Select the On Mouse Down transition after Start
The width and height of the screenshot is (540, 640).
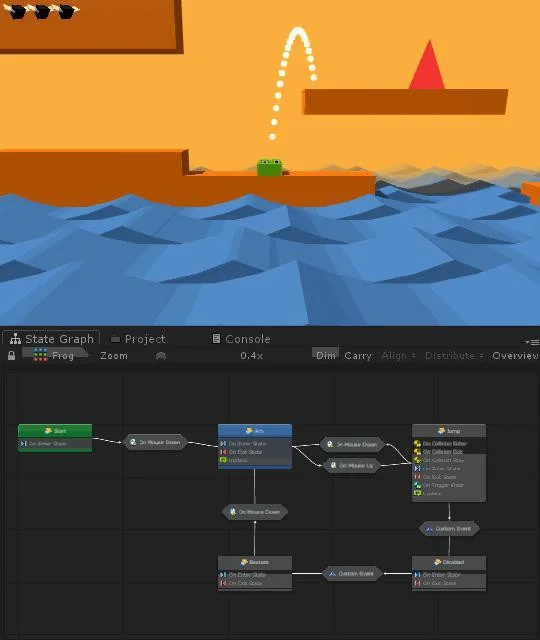156,442
